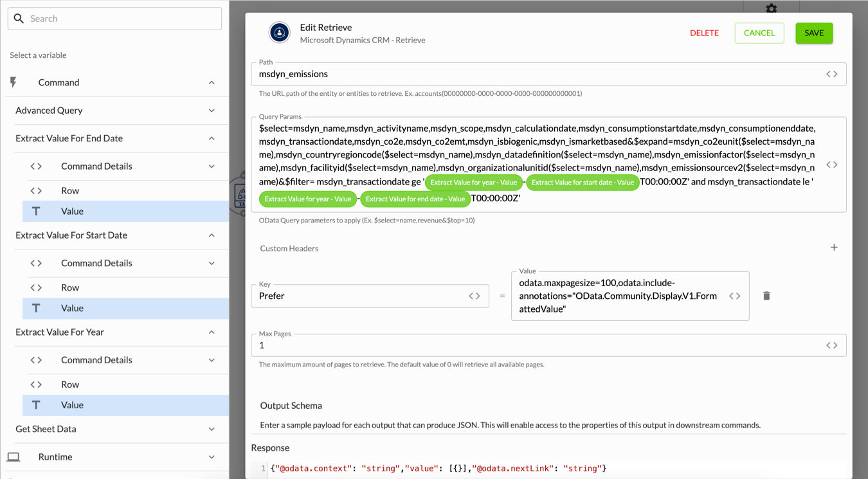
Task: Expand Command Details under Year
Action: [x=212, y=360]
